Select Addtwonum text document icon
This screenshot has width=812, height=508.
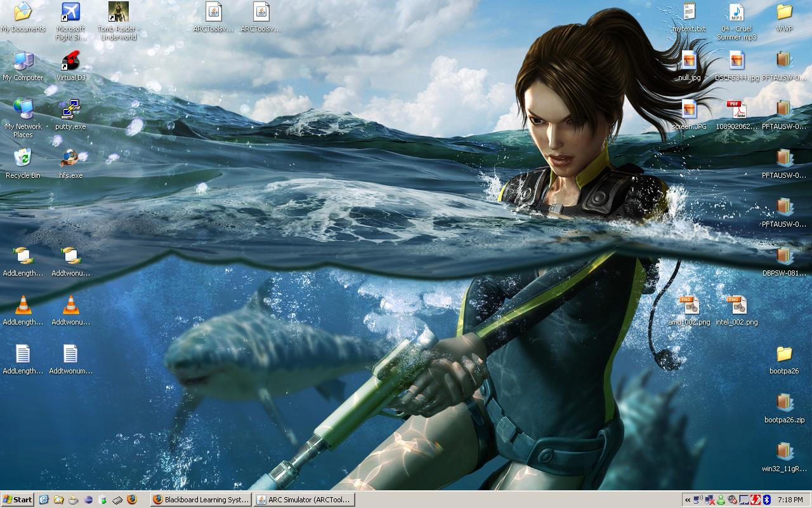coord(70,359)
